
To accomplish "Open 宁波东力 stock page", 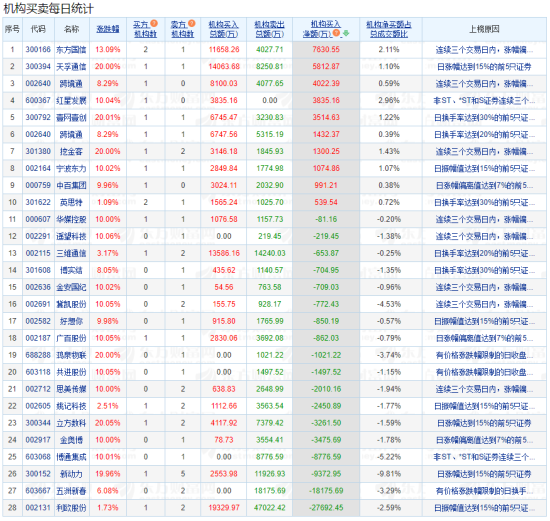I will coord(71,168).
